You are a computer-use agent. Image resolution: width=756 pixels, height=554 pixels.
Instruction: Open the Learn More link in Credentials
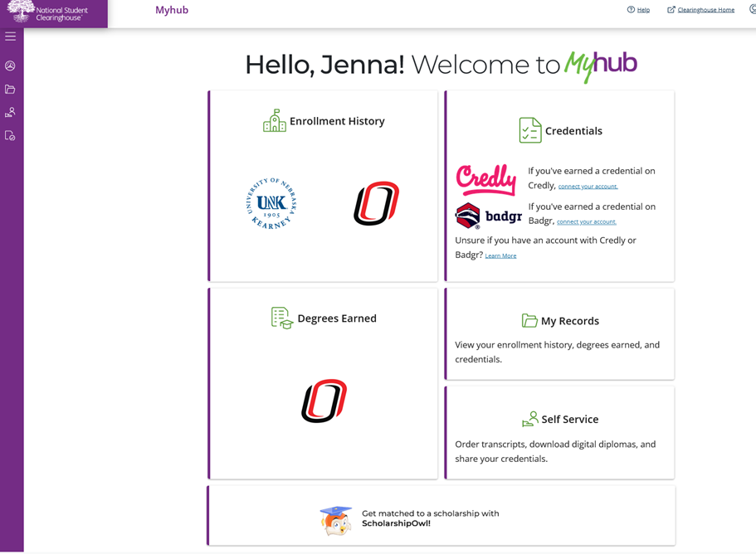pos(500,256)
